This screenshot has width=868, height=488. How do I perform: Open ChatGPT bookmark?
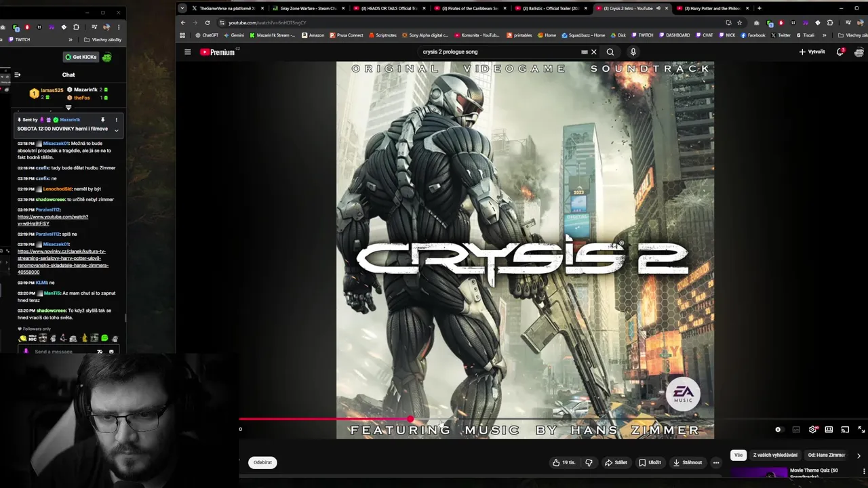click(206, 35)
